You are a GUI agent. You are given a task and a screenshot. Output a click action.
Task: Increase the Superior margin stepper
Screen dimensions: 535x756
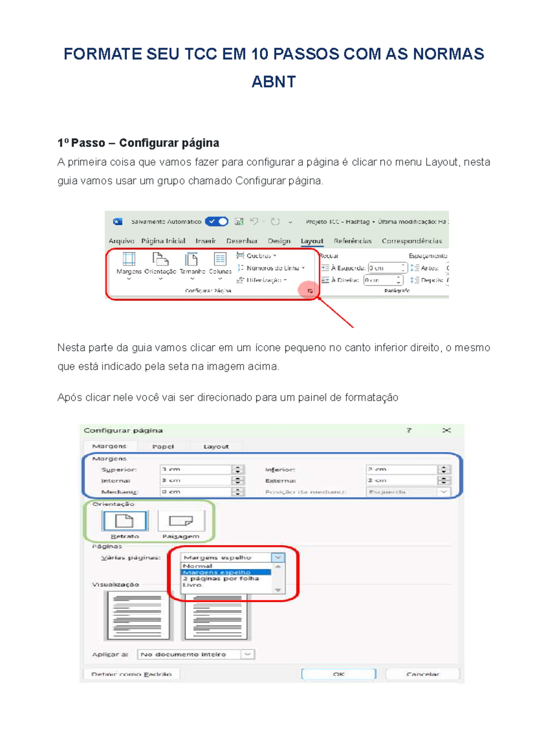(238, 467)
